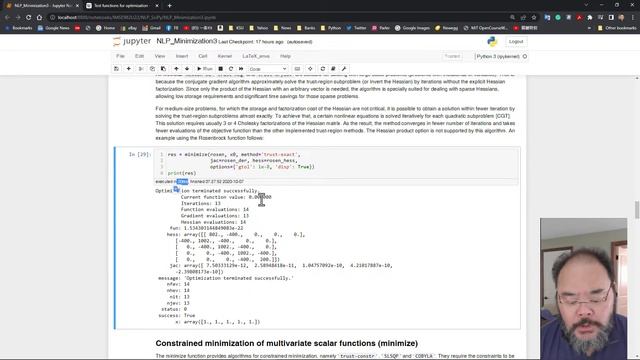Open the Banks bookmarks folder
This screenshot has width=640, height=360.
pyautogui.click(x=306, y=28)
